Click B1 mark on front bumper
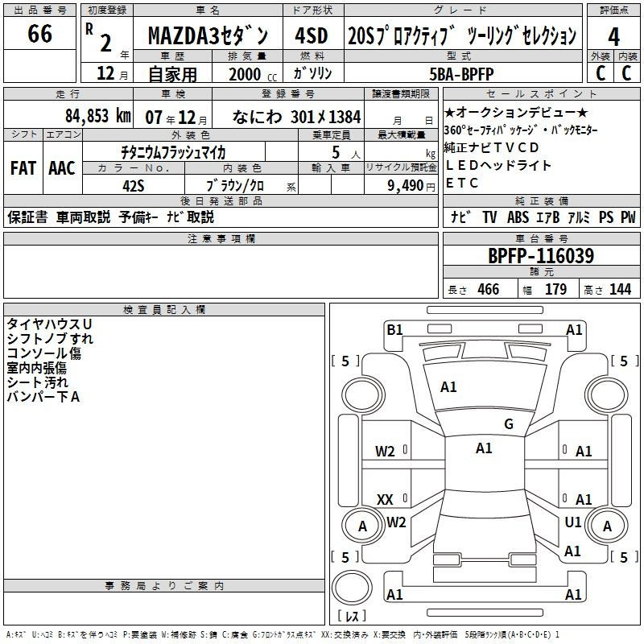This screenshot has width=644, height=644. pos(394,330)
